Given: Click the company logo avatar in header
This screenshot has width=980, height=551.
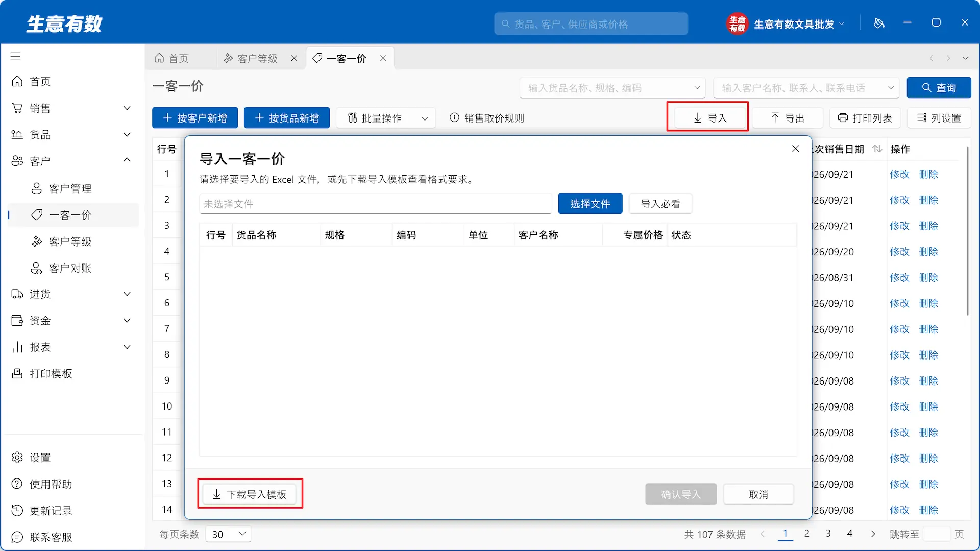Looking at the screenshot, I should 737,23.
